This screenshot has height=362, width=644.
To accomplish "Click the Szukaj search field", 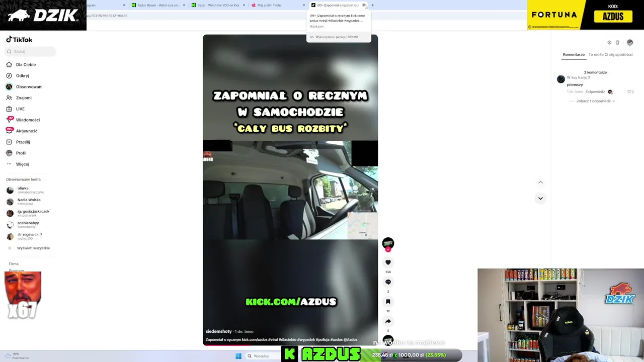I will click(x=31, y=51).
